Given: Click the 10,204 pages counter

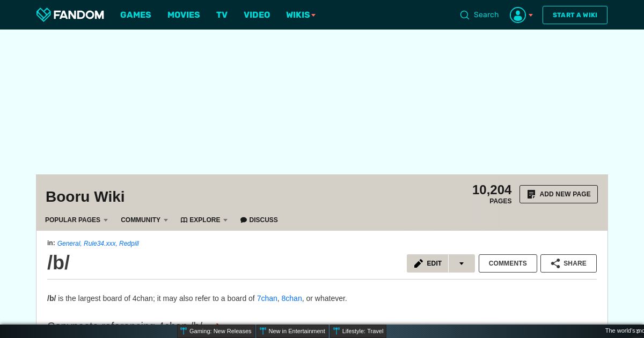Looking at the screenshot, I should pyautogui.click(x=492, y=194).
